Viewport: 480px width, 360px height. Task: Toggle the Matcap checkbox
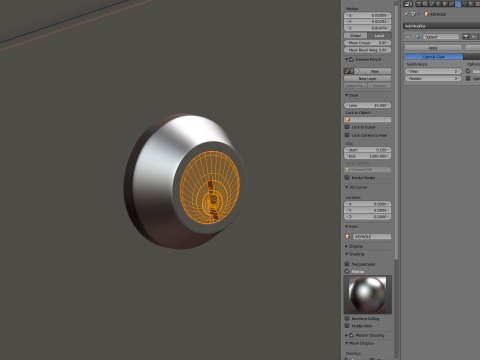pyautogui.click(x=347, y=271)
